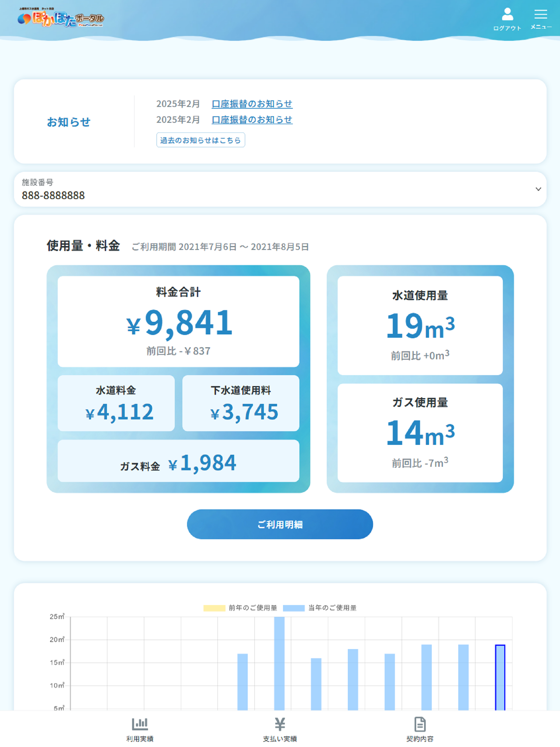
Task: Open first 口座振替のお知らせ link
Action: tap(252, 104)
